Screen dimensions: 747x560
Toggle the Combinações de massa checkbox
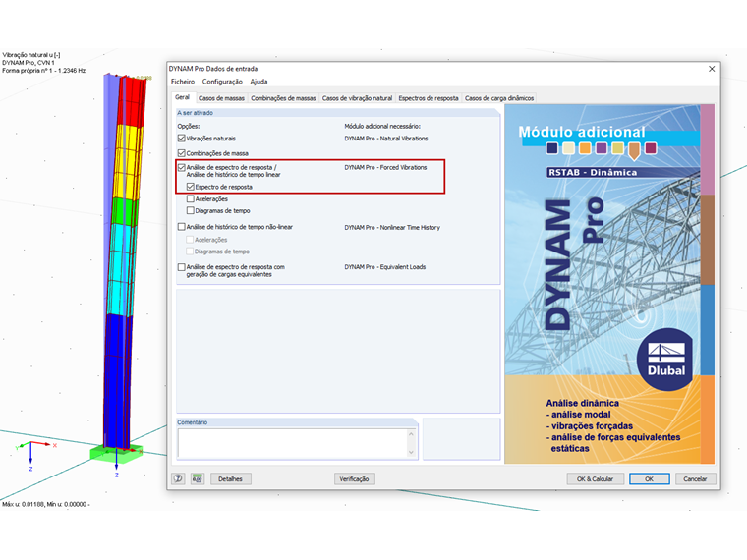(x=182, y=153)
